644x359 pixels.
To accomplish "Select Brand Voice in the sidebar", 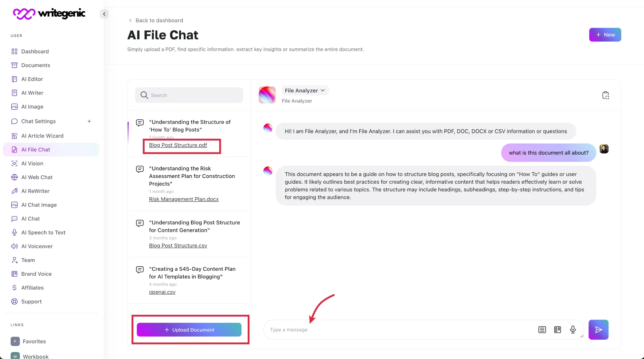I will [36, 274].
